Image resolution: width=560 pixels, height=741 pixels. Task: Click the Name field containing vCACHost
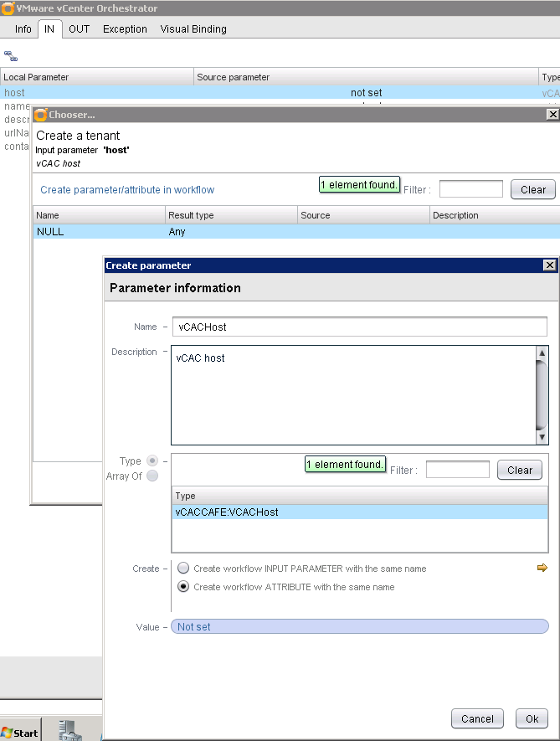pyautogui.click(x=360, y=327)
